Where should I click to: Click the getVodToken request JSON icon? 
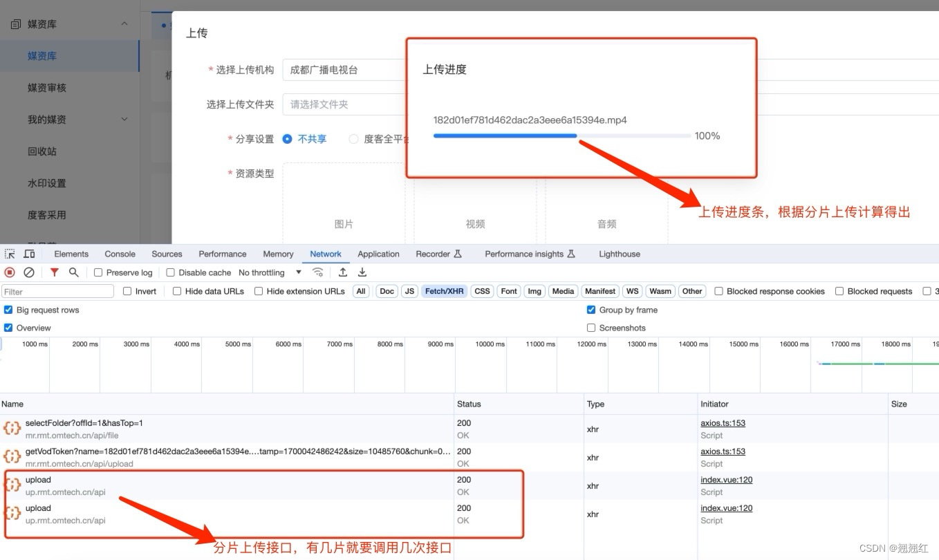click(12, 457)
